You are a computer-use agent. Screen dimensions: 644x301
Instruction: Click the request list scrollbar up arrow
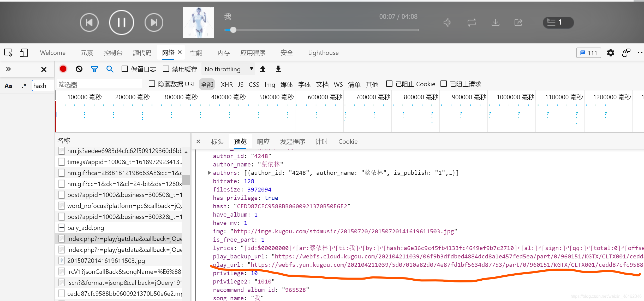tap(186, 152)
